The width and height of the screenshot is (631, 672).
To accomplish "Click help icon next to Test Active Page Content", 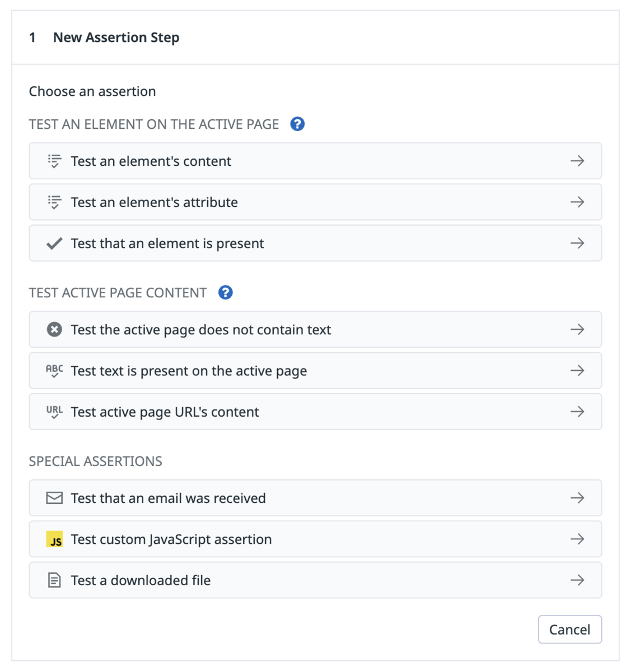I will coord(225,292).
